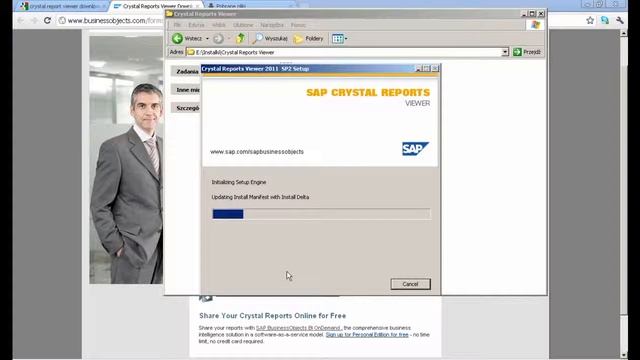Open the Edycja menu in Explorer

(196, 25)
